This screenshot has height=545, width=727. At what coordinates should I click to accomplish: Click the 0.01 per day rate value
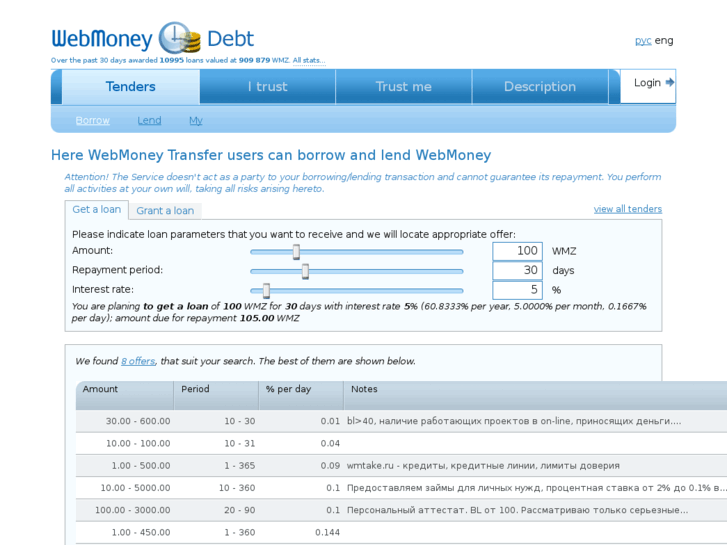coord(330,421)
